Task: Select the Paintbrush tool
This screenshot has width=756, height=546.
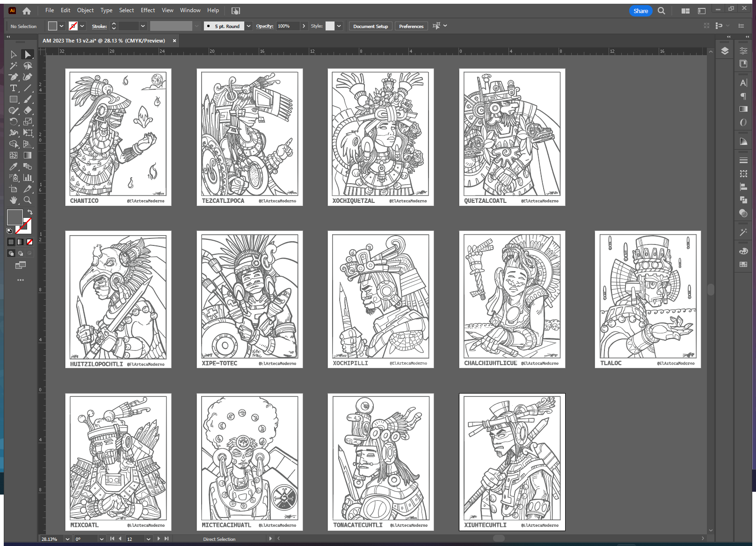Action: click(x=28, y=100)
